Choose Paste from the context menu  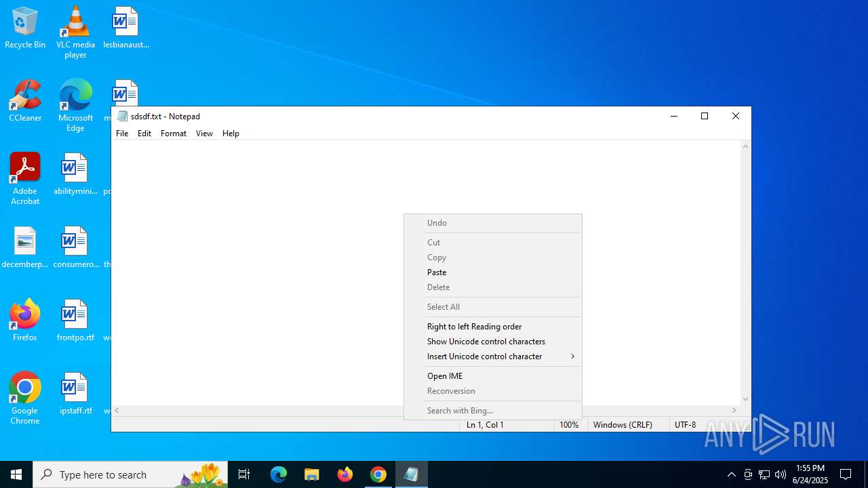click(493, 272)
